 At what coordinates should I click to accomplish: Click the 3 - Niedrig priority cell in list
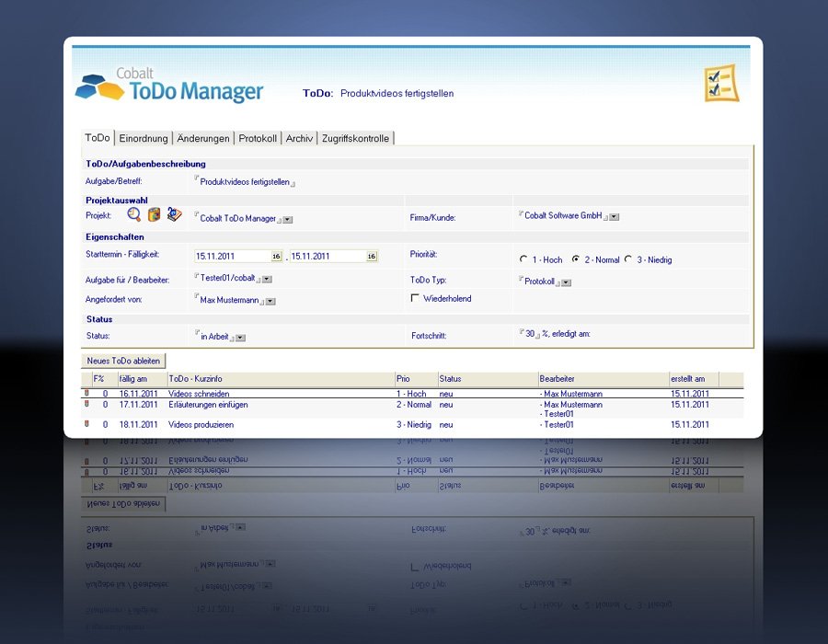[x=414, y=424]
